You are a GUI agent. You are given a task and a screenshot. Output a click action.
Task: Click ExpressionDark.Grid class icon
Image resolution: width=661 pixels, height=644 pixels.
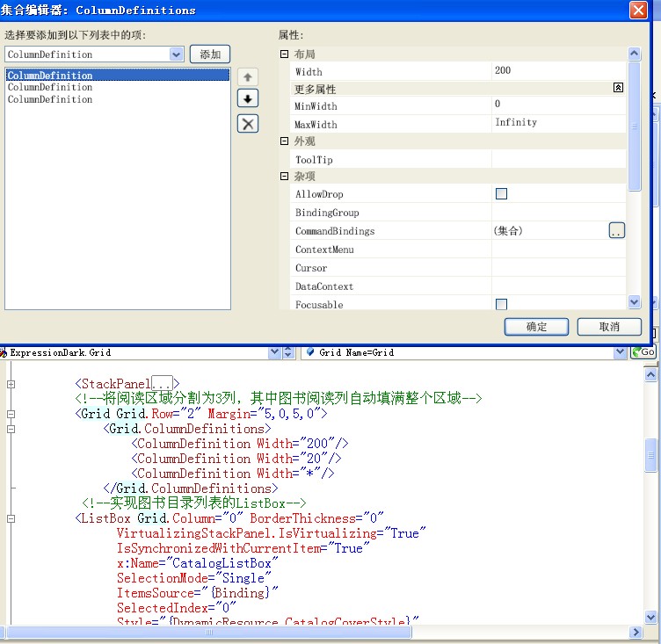point(4,352)
